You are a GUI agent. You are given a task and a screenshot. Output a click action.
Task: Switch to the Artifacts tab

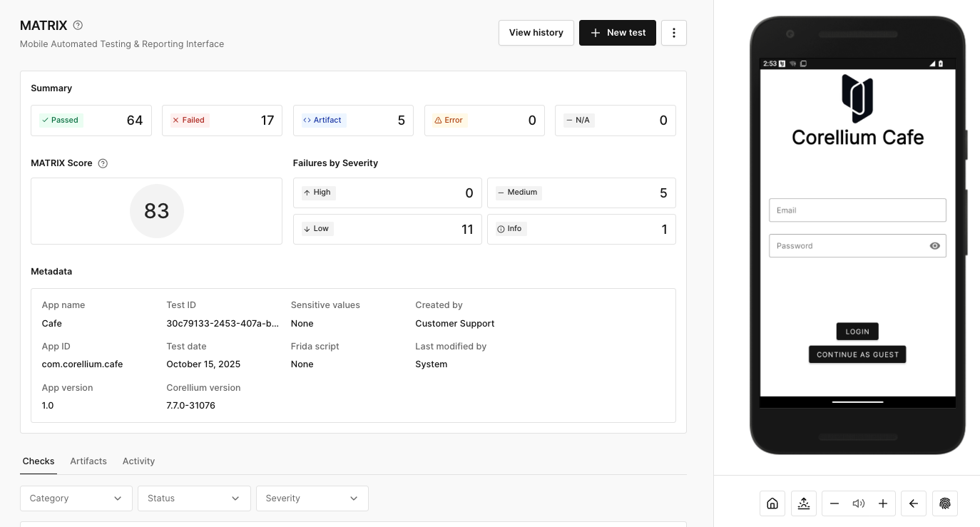pyautogui.click(x=88, y=461)
